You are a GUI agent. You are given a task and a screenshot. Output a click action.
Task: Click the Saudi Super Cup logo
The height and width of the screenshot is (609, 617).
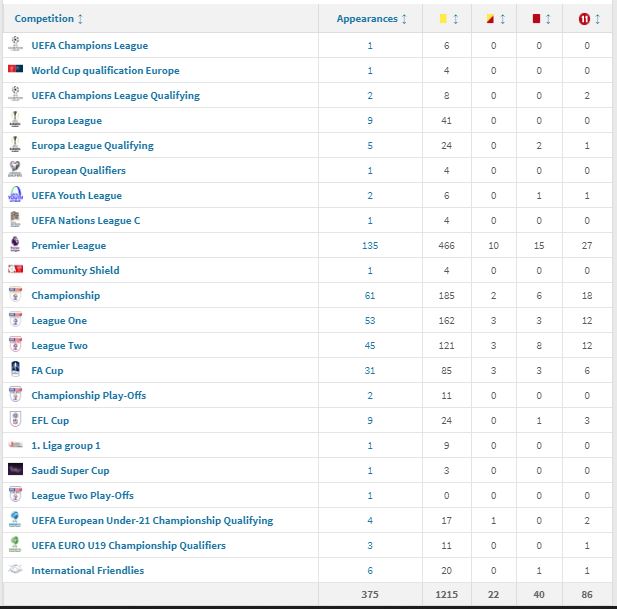15,470
